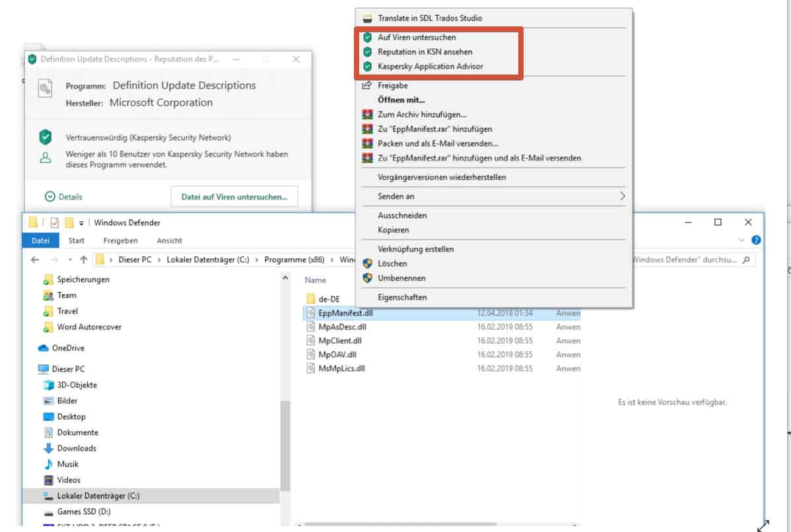Select 'Auf Viren untersuchen' in context menu
The image size is (791, 532).
click(417, 38)
